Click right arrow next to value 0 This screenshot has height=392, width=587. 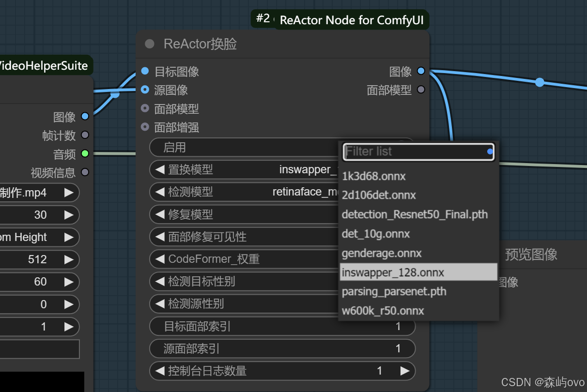69,304
